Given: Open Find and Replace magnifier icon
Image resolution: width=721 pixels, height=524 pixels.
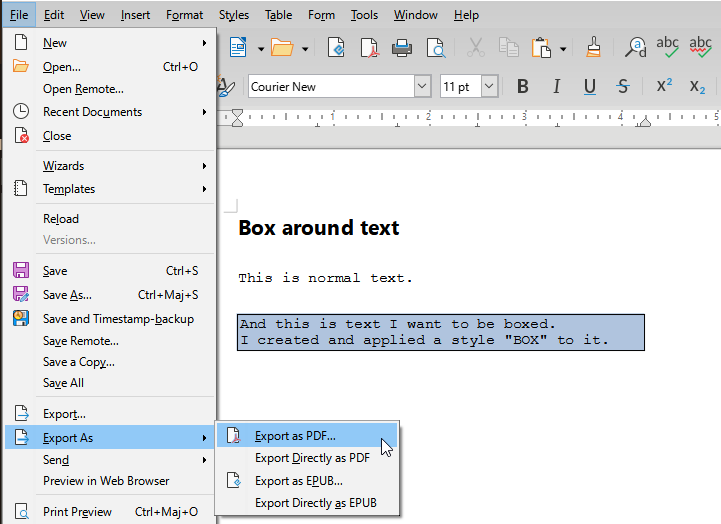Looking at the screenshot, I should point(635,48).
